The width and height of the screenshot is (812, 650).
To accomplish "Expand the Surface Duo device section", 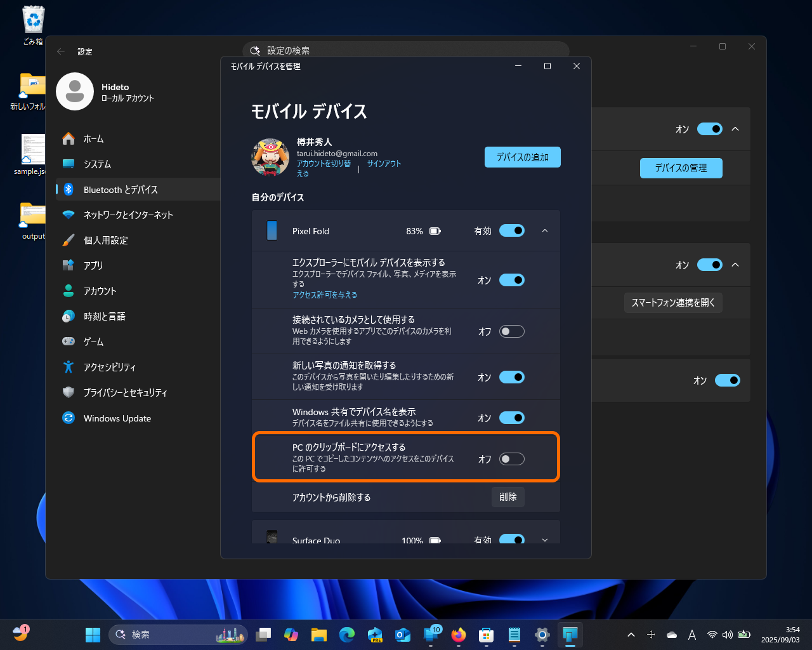I will click(544, 539).
